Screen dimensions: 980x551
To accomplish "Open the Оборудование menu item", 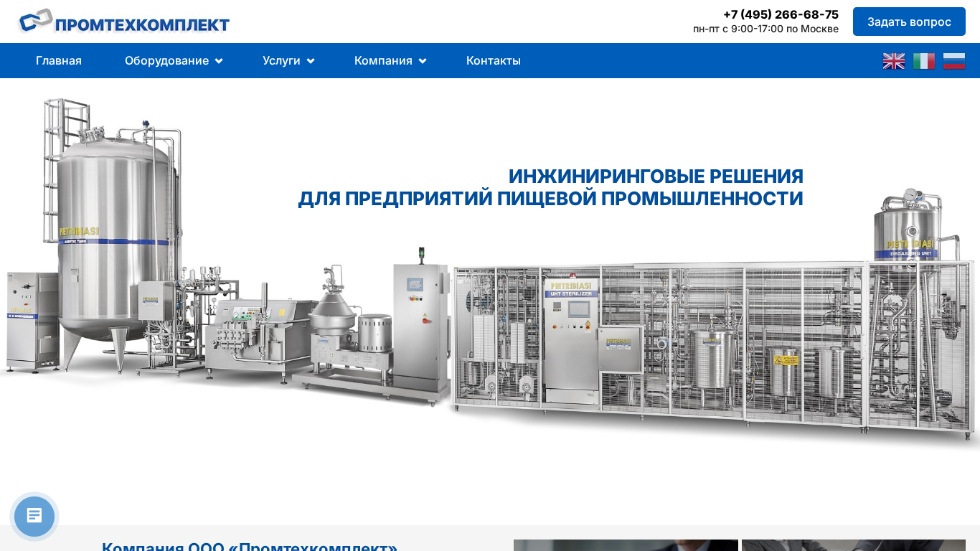I will click(166, 61).
